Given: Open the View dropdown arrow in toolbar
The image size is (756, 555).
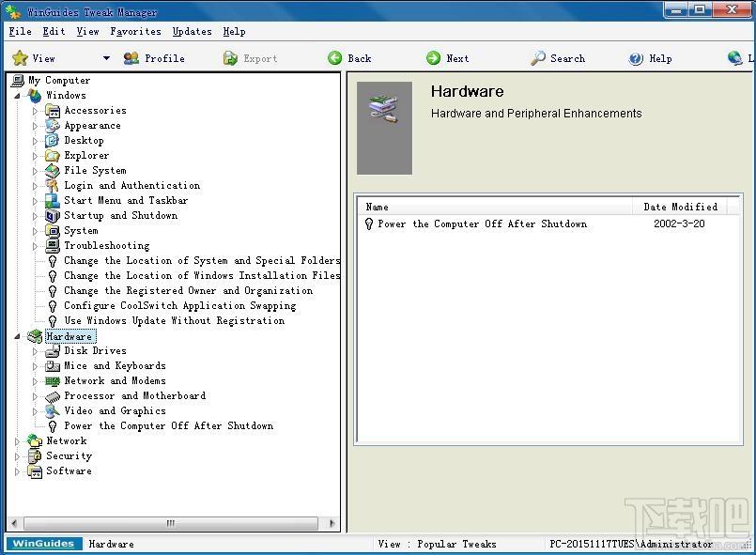Looking at the screenshot, I should coord(106,58).
